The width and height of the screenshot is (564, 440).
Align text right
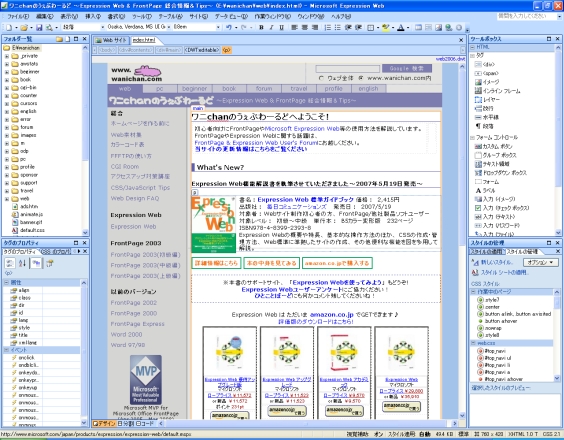[x=315, y=27]
